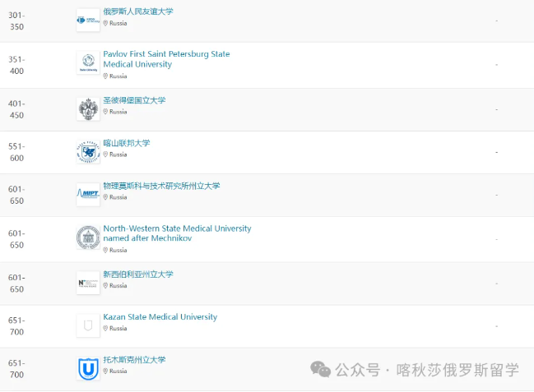Image resolution: width=534 pixels, height=392 pixels.
Task: Open the 新西伯利亚州立大学 university link
Action: (138, 274)
